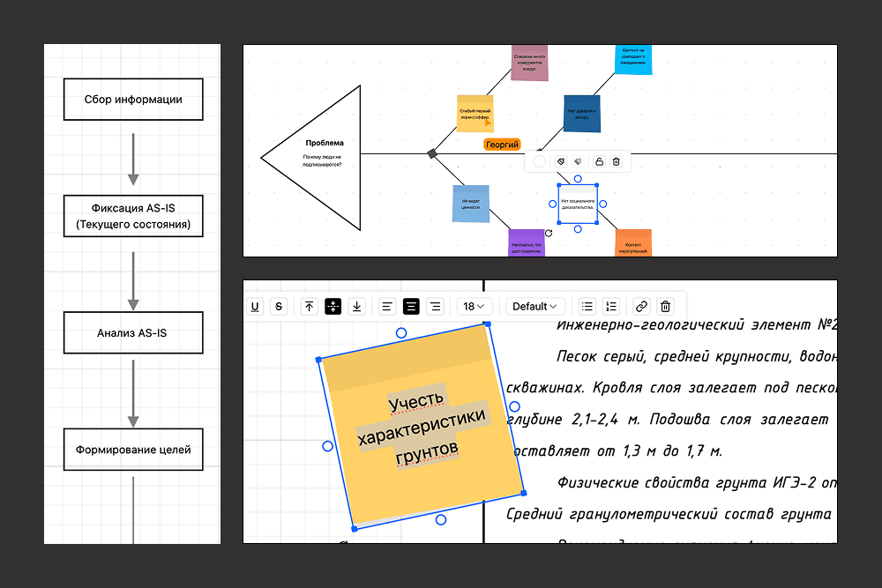
Task: Select the 'Формирование целей' flowchart box
Action: click(133, 450)
